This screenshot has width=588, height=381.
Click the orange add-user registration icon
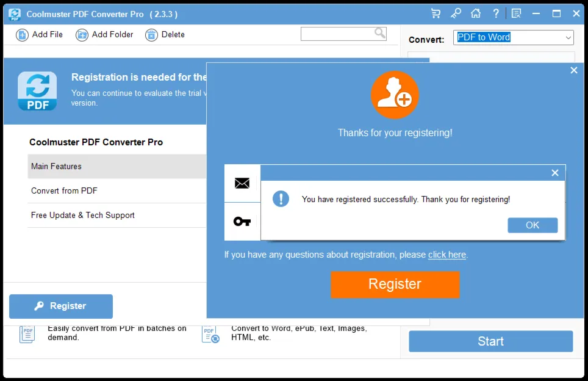395,95
